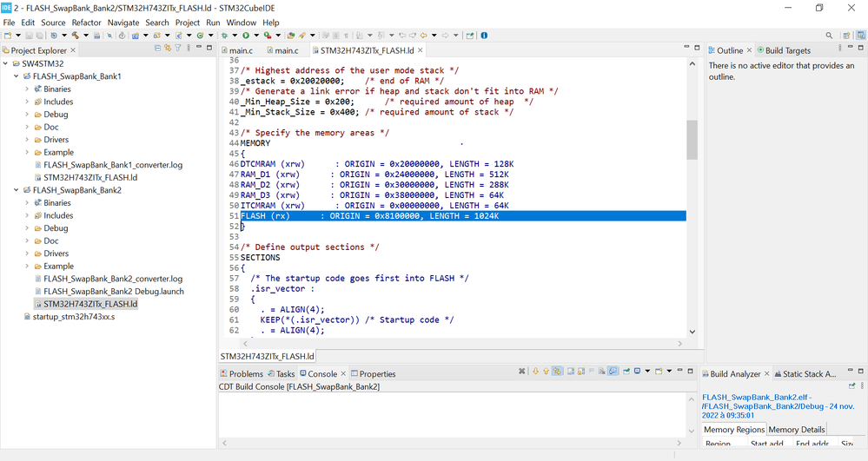Click the Back navigation yellow arrow

(x=423, y=36)
